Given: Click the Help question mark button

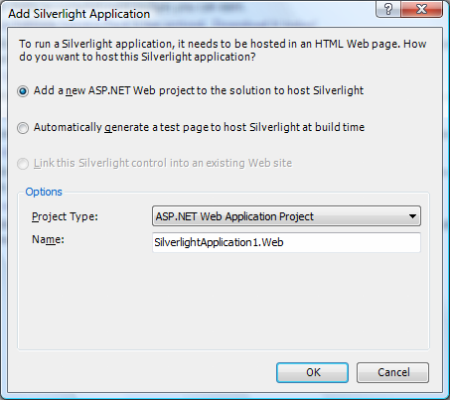Looking at the screenshot, I should 388,9.
